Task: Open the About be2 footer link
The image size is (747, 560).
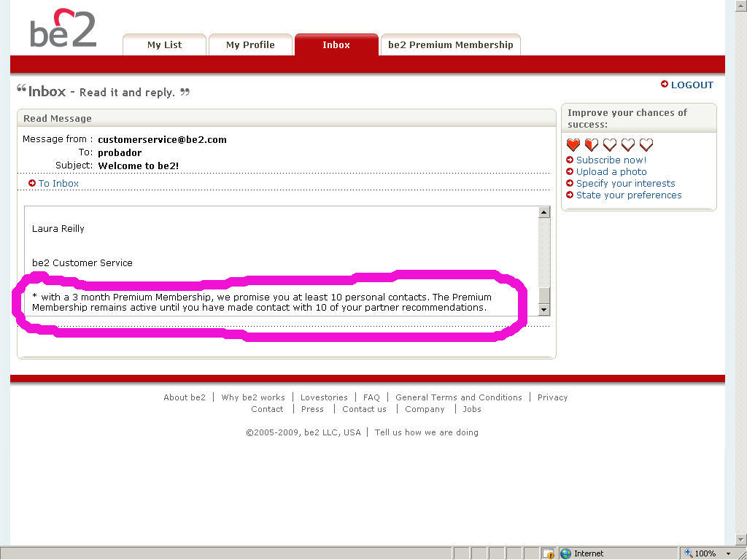Action: 185,397
